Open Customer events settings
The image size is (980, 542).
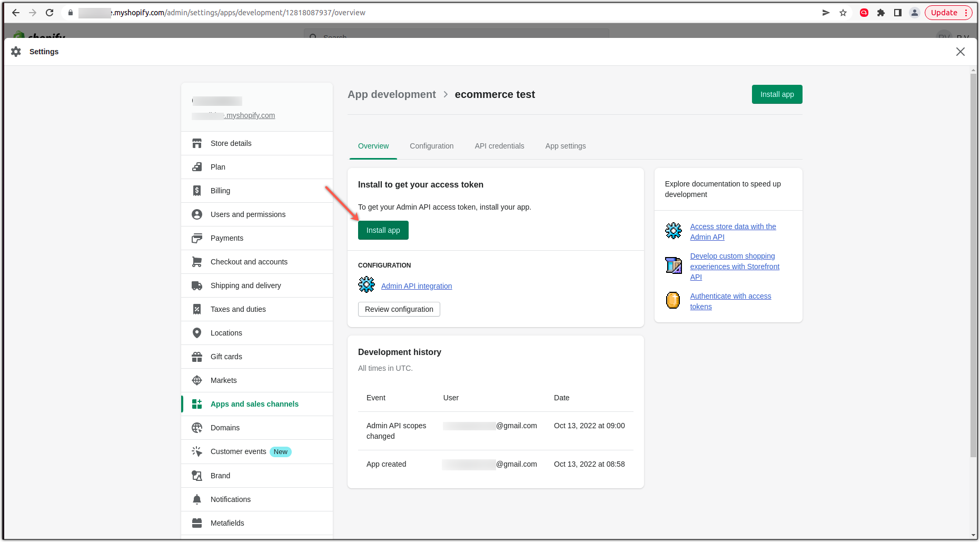[x=257, y=451]
